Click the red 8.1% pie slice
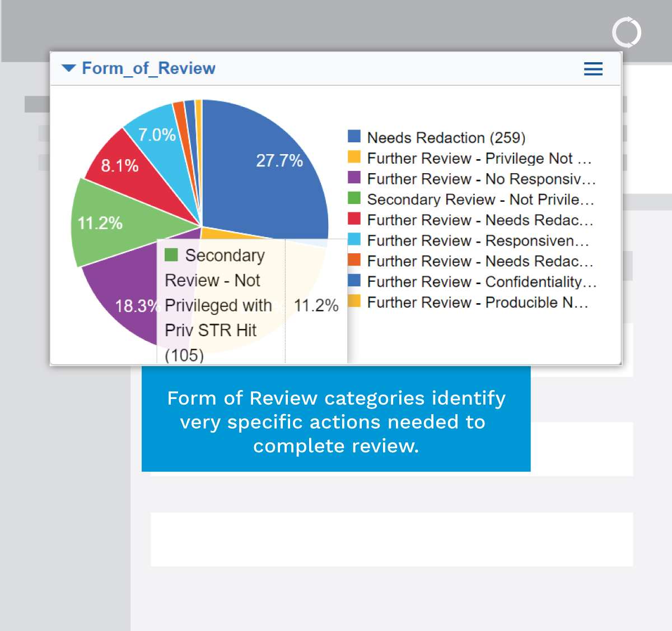This screenshot has height=631, width=672. point(126,168)
